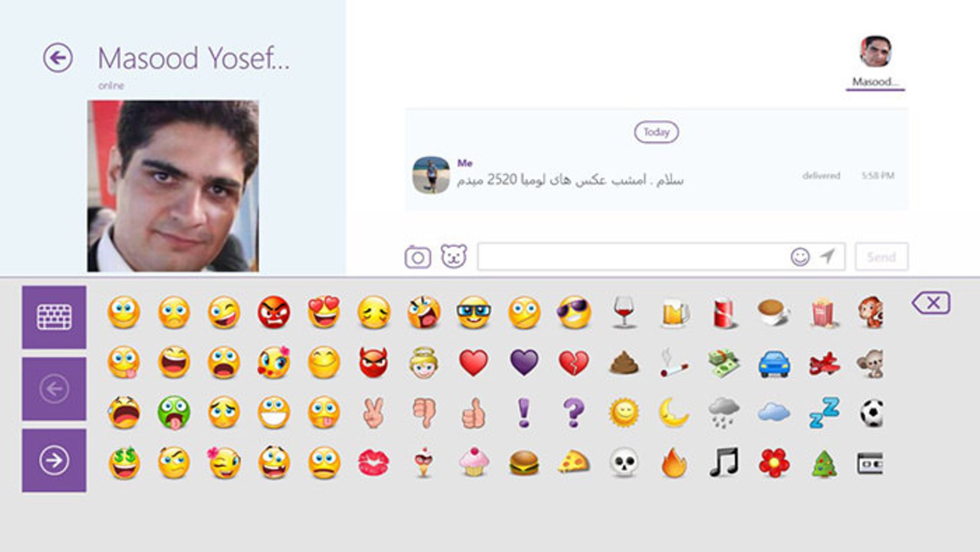The image size is (980, 552).
Task: Go to next emoticon page
Action: pyautogui.click(x=54, y=461)
